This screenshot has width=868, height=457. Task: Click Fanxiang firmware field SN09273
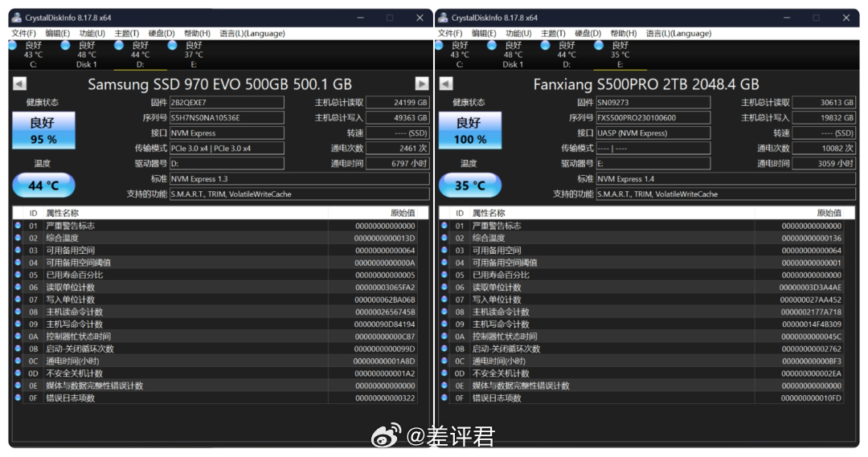(653, 102)
